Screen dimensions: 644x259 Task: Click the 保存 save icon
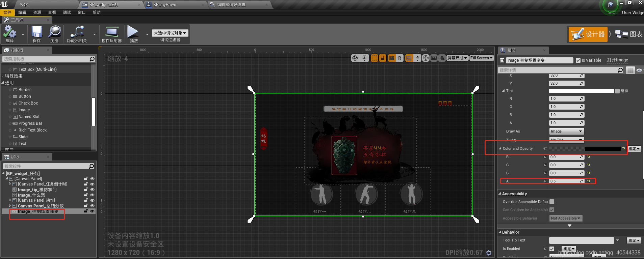click(x=37, y=32)
